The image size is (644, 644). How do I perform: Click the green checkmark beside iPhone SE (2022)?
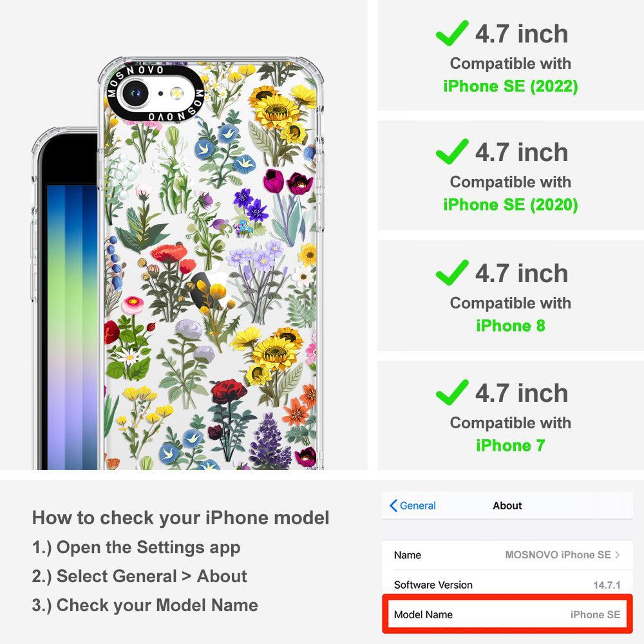pos(452,33)
